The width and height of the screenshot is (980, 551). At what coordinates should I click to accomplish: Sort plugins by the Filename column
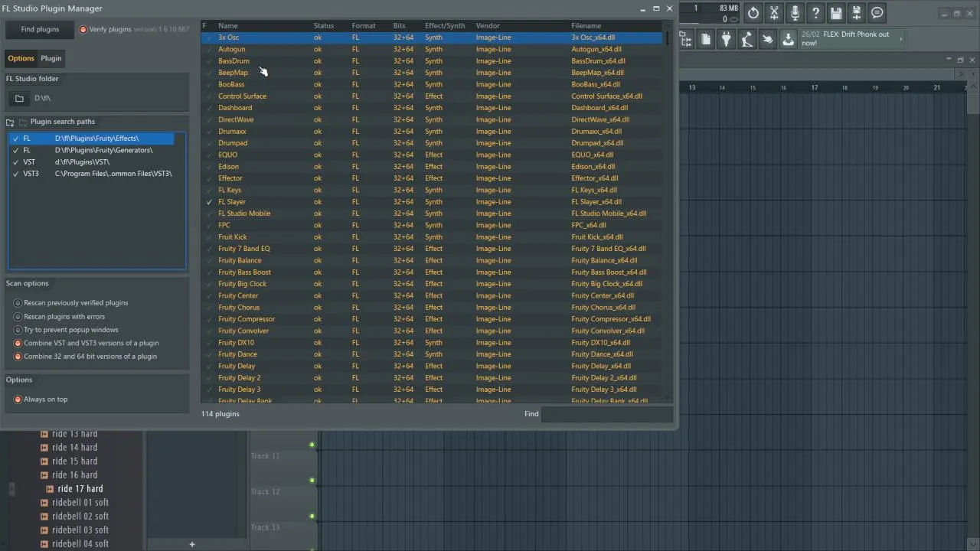[586, 26]
